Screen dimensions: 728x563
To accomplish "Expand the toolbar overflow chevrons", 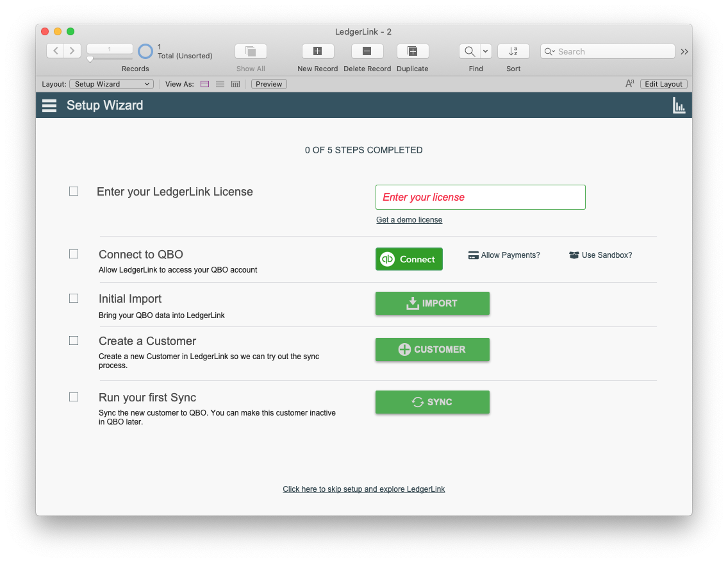I will pos(684,51).
